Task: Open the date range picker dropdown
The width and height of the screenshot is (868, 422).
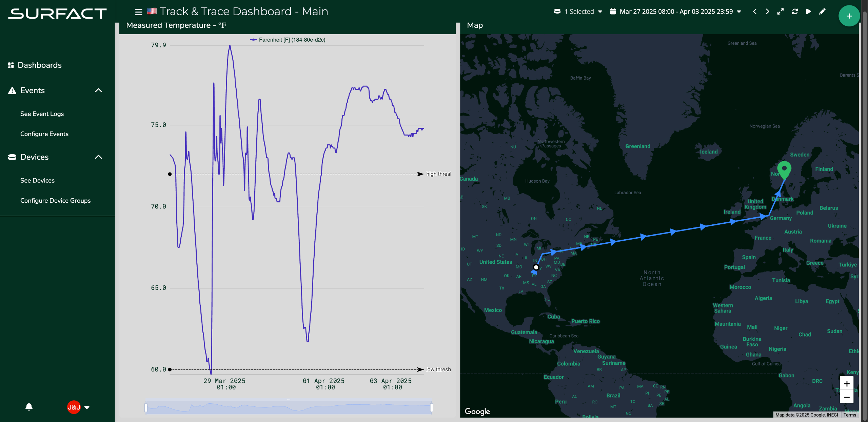Action: tap(676, 12)
